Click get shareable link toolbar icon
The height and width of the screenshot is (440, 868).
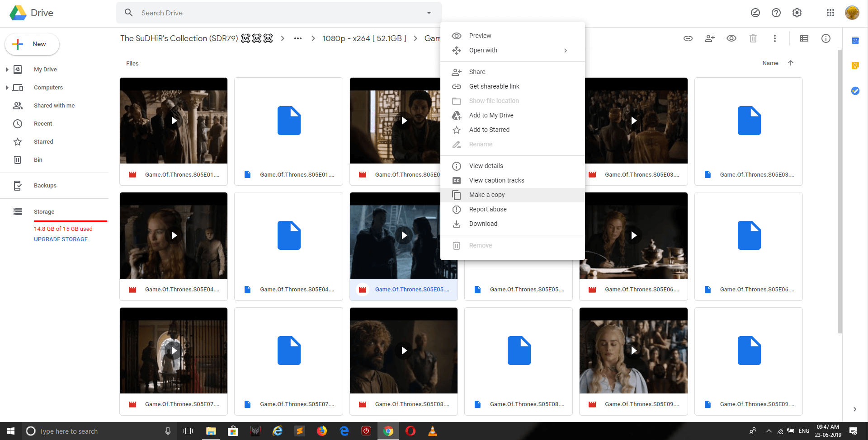688,38
